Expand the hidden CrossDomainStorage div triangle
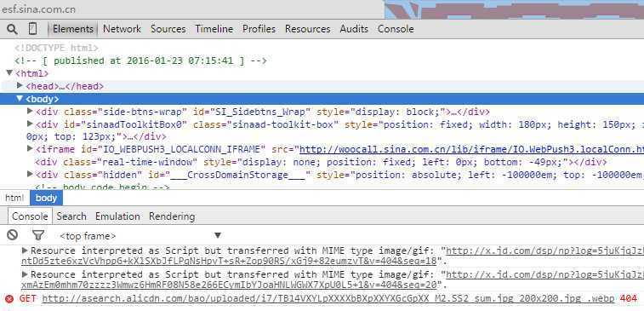 pyautogui.click(x=30, y=174)
